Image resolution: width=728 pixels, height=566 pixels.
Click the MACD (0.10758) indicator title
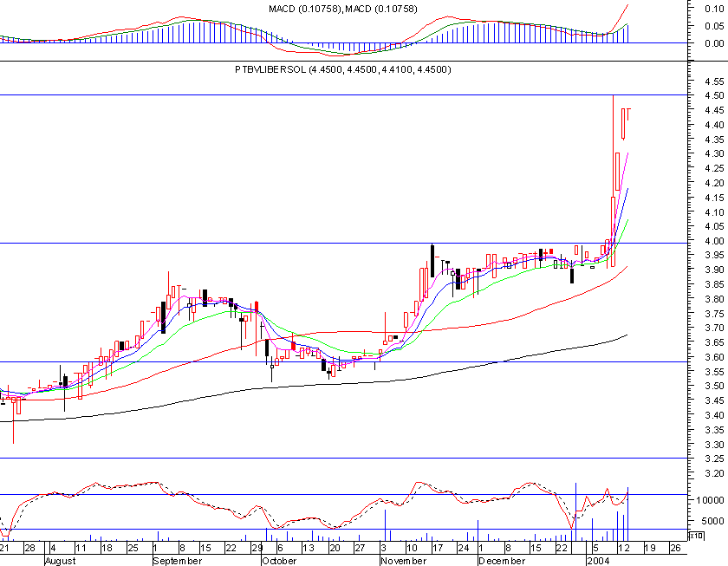point(342,9)
